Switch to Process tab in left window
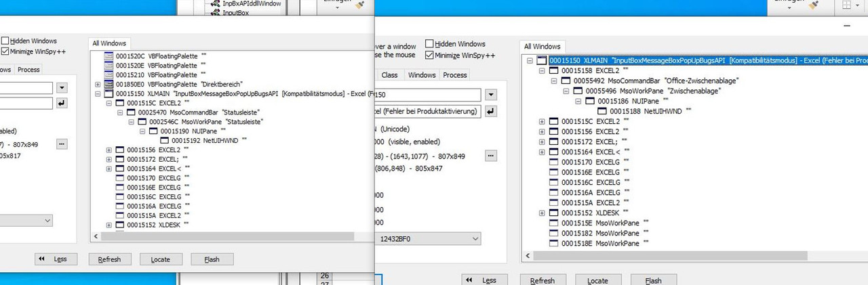 [28, 70]
